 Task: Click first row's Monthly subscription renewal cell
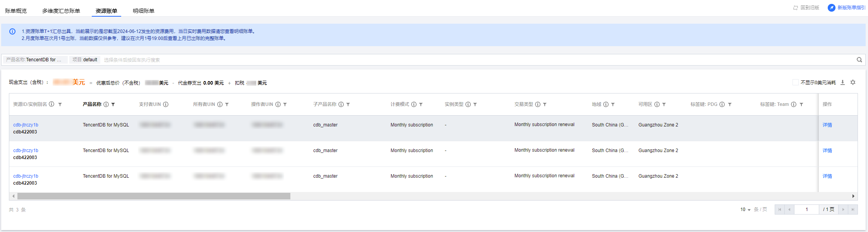(x=544, y=125)
